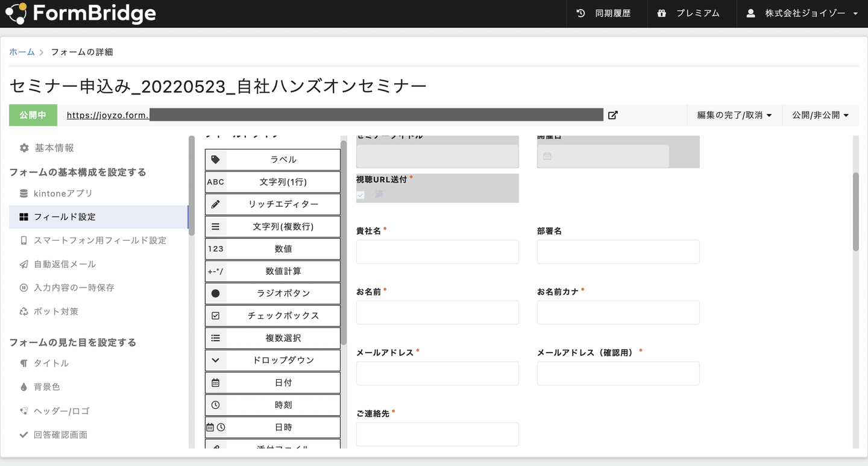The height and width of the screenshot is (466, 868).
Task: Open the 公開/非公開 dropdown menu
Action: coord(820,115)
